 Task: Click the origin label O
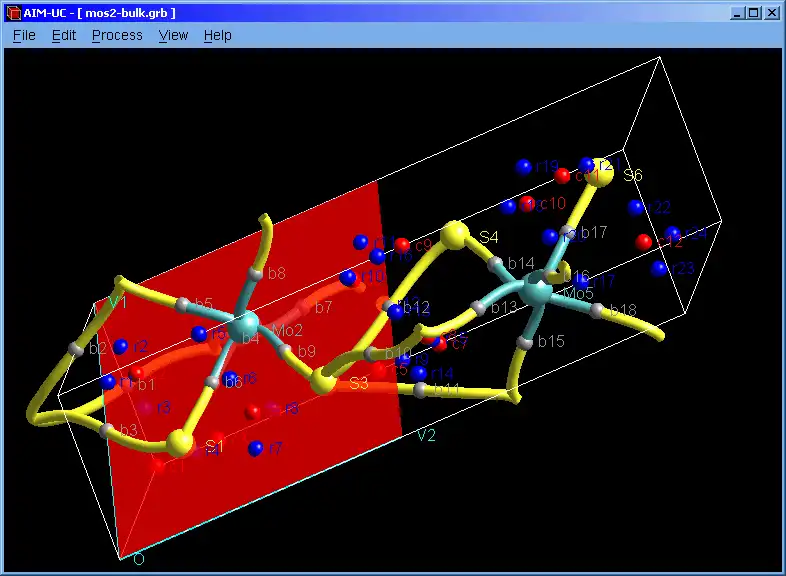point(139,559)
